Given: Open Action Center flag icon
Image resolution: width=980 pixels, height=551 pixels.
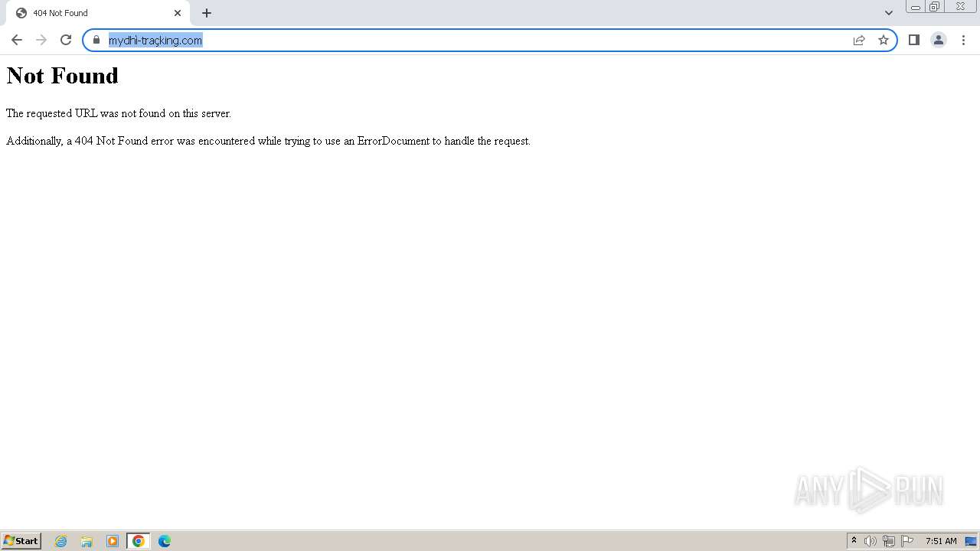Looking at the screenshot, I should (907, 541).
